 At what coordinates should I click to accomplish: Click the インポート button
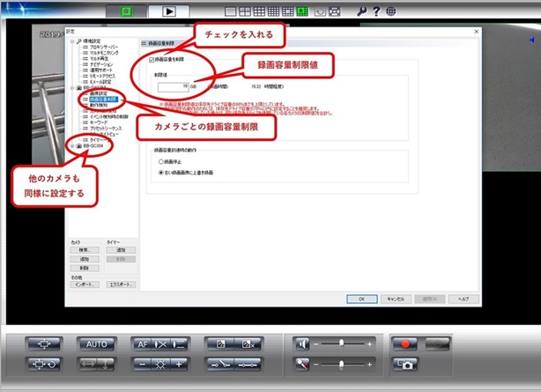point(85,285)
